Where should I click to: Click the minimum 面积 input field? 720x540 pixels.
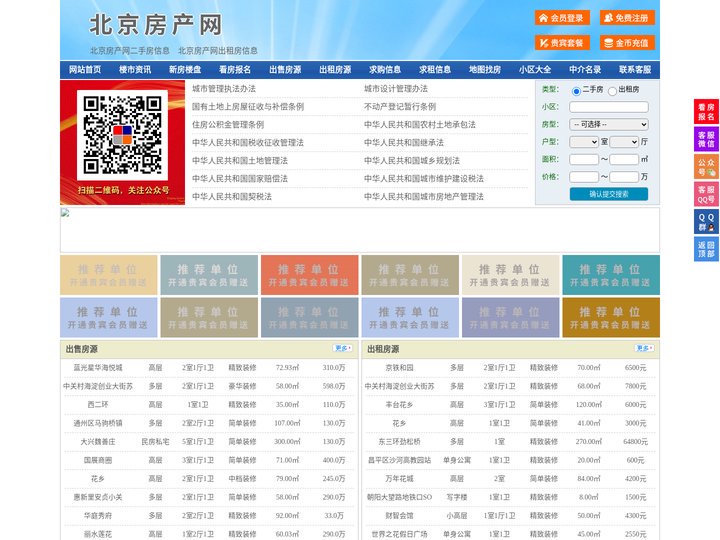pyautogui.click(x=584, y=159)
